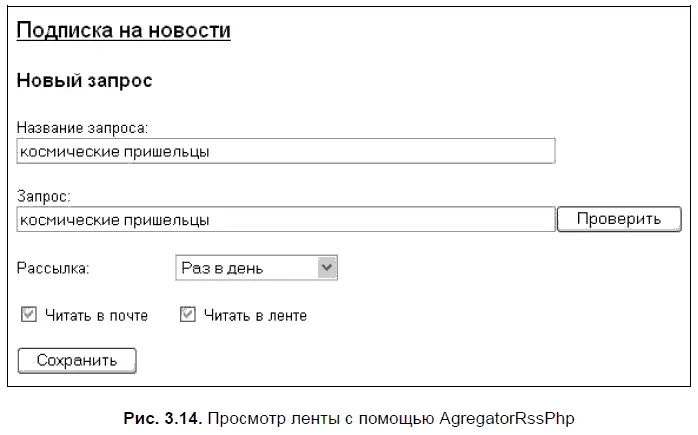The image size is (698, 435).
Task: Click the "Название запроса:" field label
Action: tap(83, 129)
